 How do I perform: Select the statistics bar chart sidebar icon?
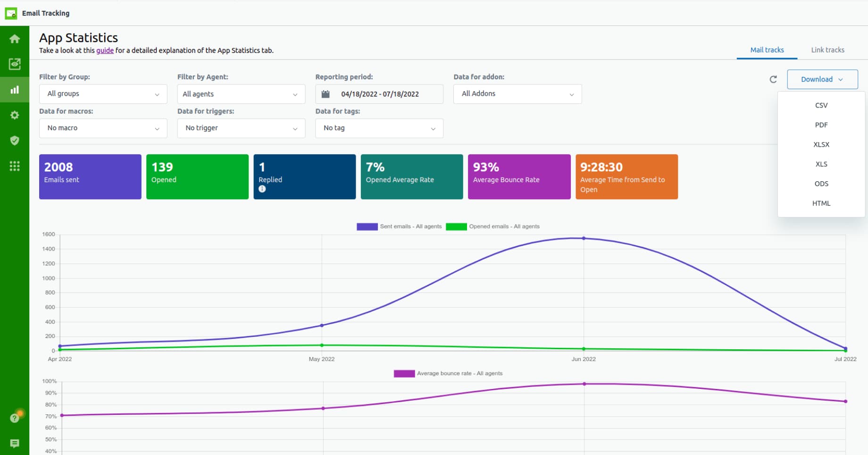(x=15, y=90)
